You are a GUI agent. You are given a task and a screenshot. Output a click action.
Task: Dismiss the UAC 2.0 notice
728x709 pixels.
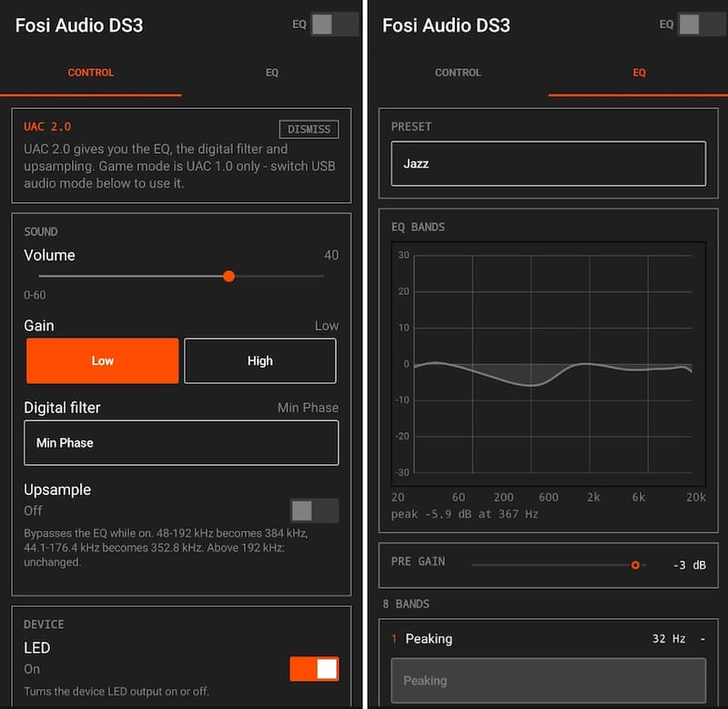[308, 129]
